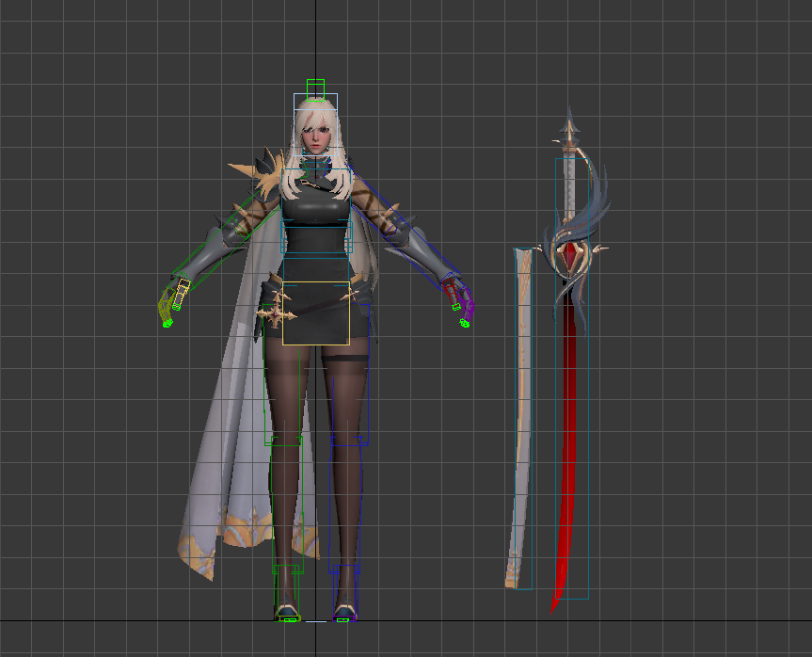
Task: Select the green thigh bone outline
Action: pyautogui.click(x=283, y=374)
